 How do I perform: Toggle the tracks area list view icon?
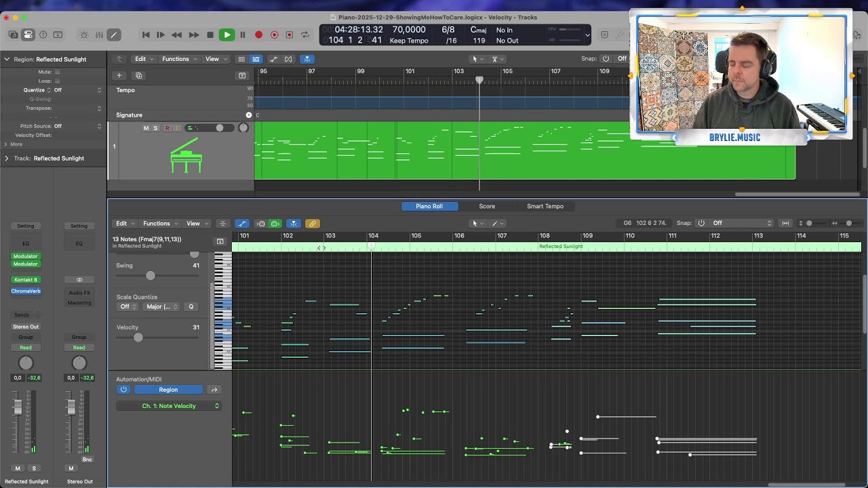[256, 59]
